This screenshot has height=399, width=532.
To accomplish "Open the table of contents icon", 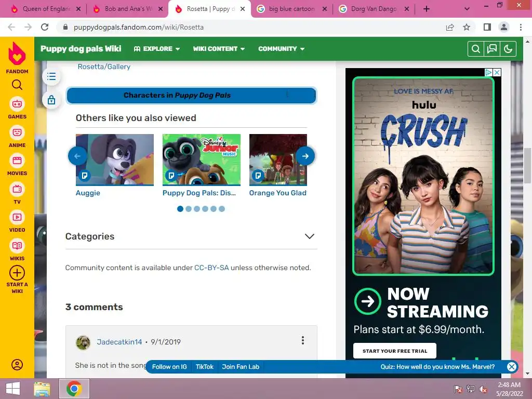I will [51, 76].
